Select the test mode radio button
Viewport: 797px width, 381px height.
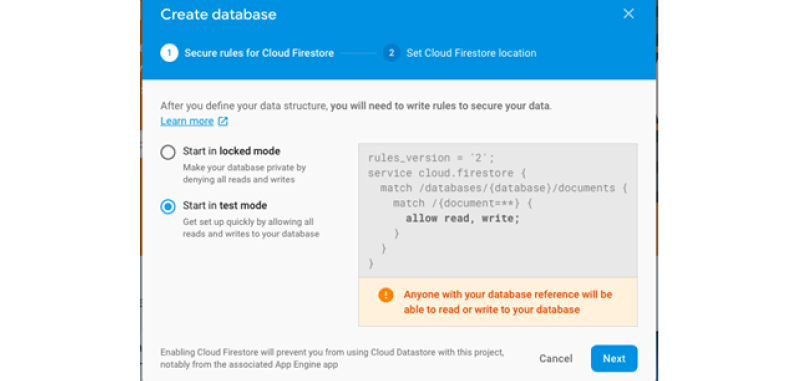coord(168,206)
